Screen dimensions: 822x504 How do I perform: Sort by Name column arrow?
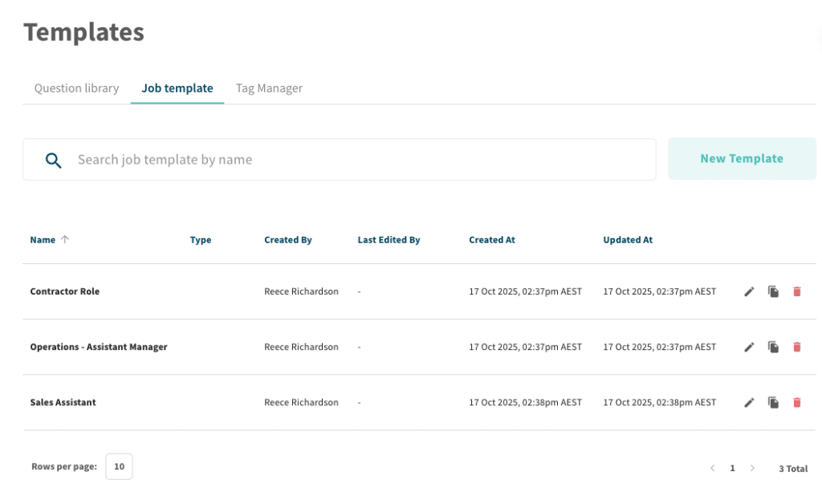tap(65, 239)
